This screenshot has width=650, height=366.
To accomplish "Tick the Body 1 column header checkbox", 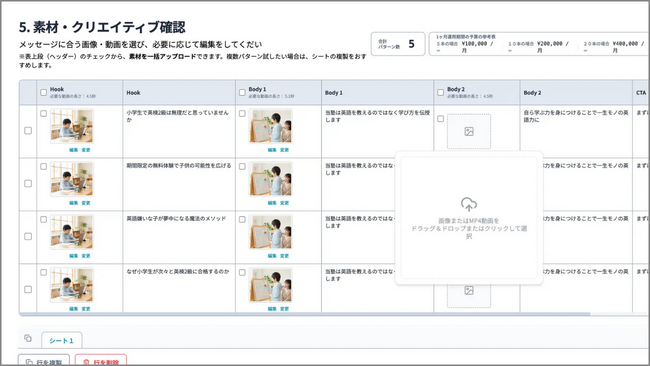I will click(242, 92).
